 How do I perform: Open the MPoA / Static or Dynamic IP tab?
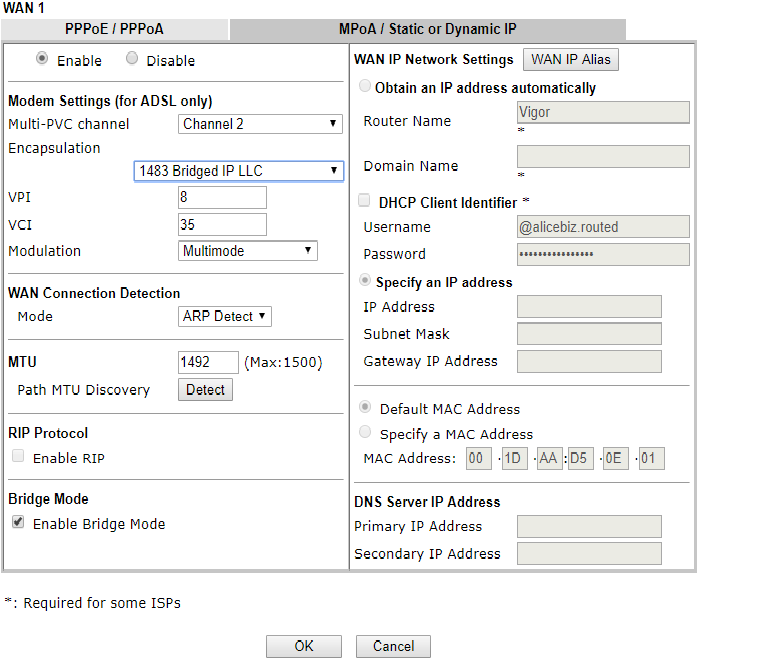tap(427, 30)
